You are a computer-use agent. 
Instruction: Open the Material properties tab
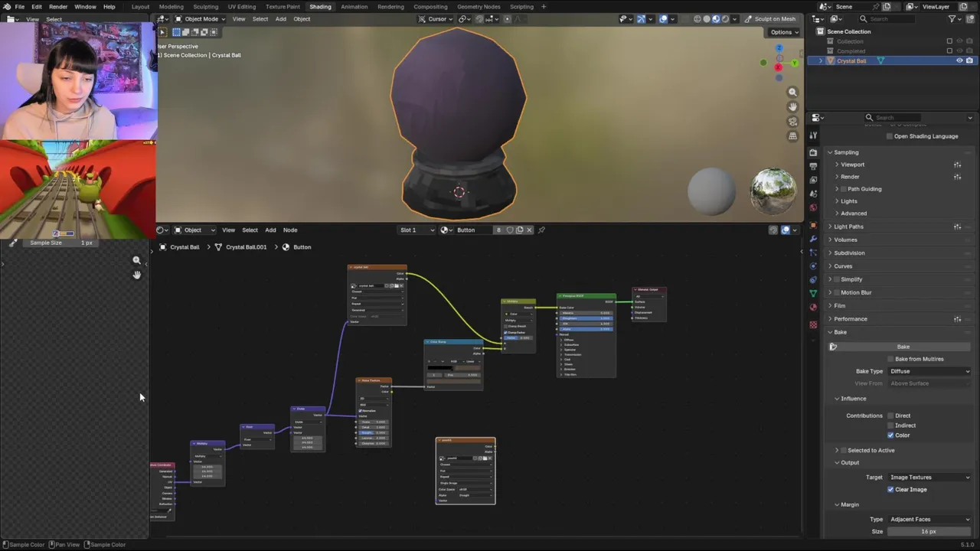pyautogui.click(x=813, y=308)
